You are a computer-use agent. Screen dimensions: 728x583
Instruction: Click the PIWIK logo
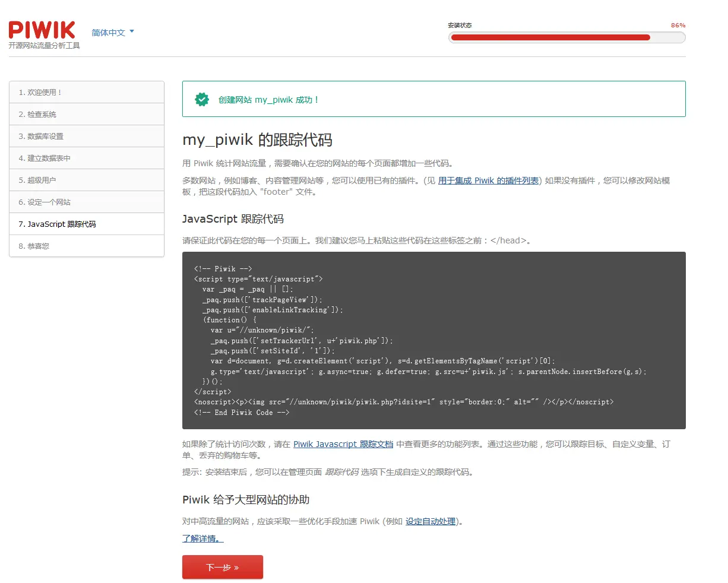pos(42,30)
